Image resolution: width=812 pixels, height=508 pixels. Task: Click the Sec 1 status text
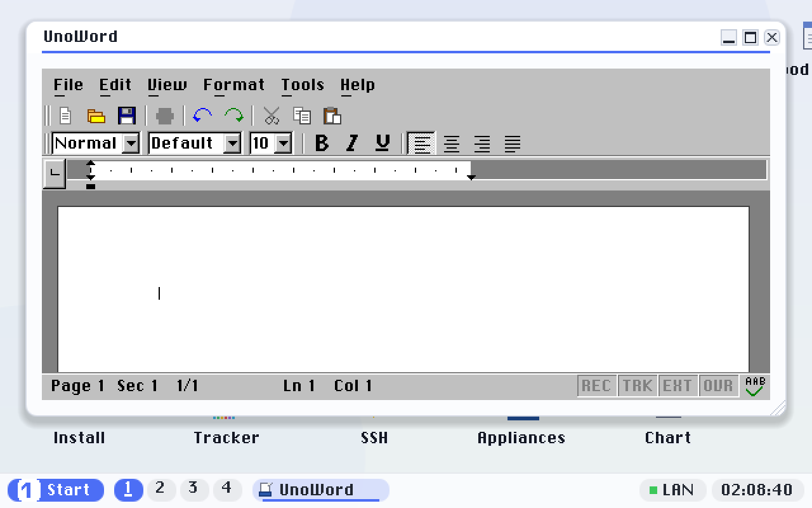pos(138,386)
